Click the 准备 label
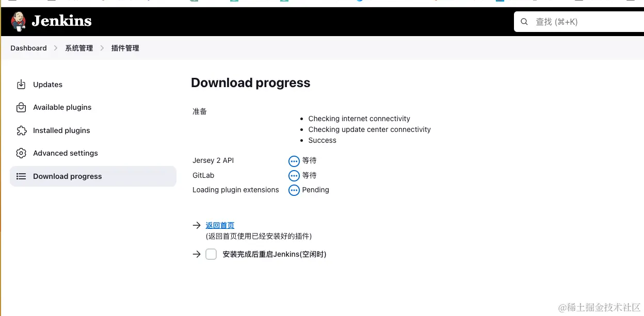 click(200, 111)
